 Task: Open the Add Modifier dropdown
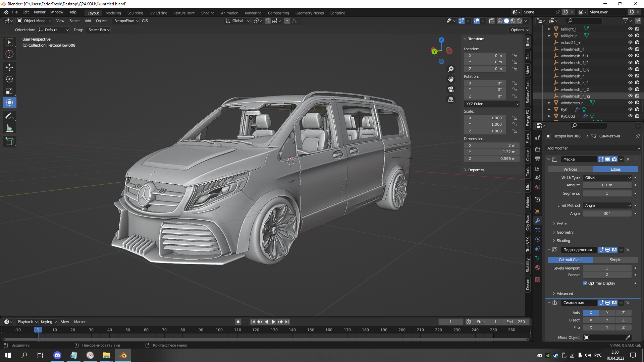click(x=593, y=148)
